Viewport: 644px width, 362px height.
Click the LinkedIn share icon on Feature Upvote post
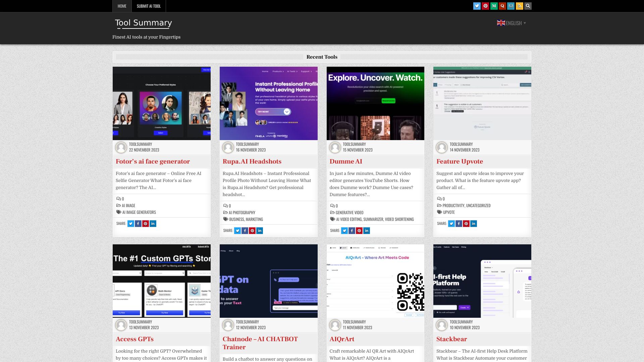[x=473, y=223]
